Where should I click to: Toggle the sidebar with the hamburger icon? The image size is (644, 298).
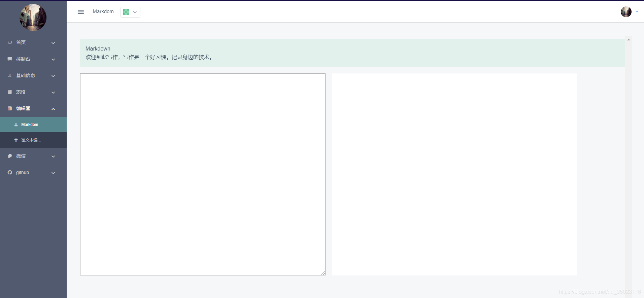click(81, 12)
